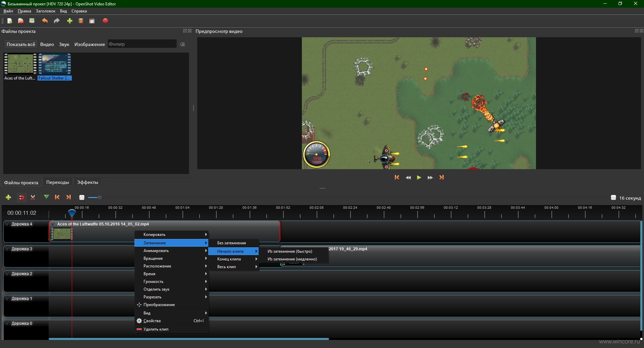This screenshot has width=644, height=348.
Task: Expand the Время submenu
Action: point(171,274)
